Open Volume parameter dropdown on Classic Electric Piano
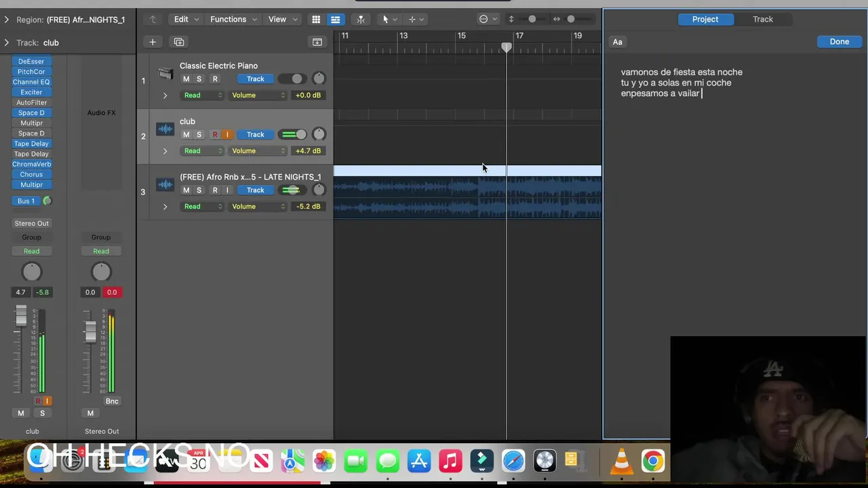Screen dimensions: 868x488 (258, 95)
